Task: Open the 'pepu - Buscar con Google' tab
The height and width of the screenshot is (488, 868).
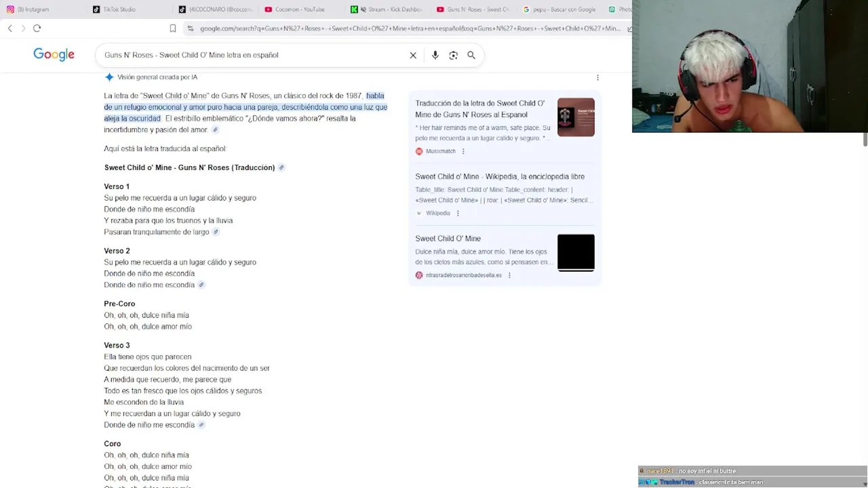Action: tap(559, 9)
